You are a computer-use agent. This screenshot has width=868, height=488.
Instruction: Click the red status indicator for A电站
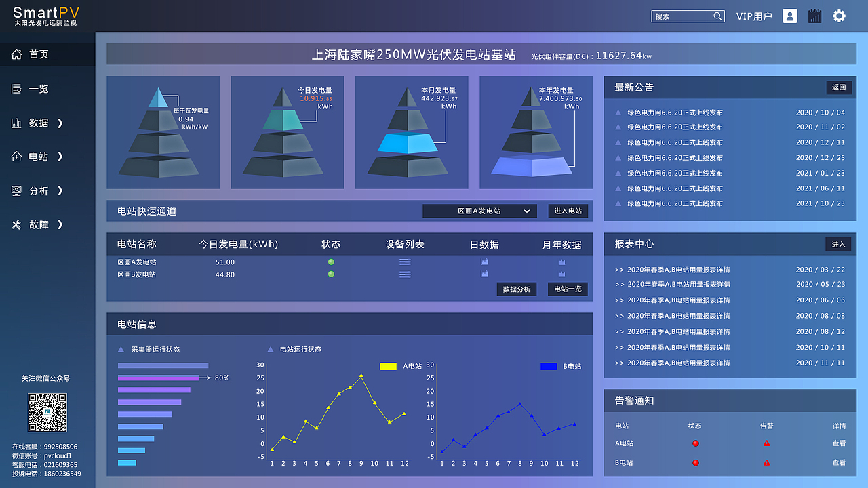[x=694, y=443]
